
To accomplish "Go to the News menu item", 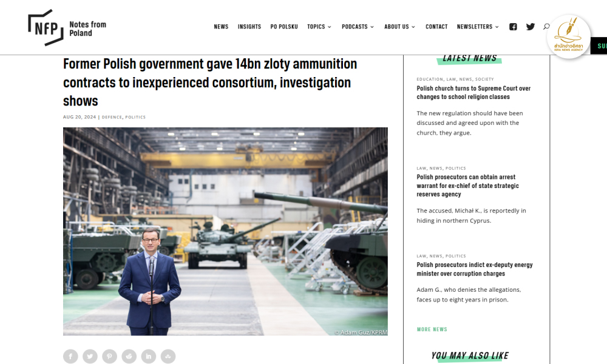I will (x=221, y=27).
